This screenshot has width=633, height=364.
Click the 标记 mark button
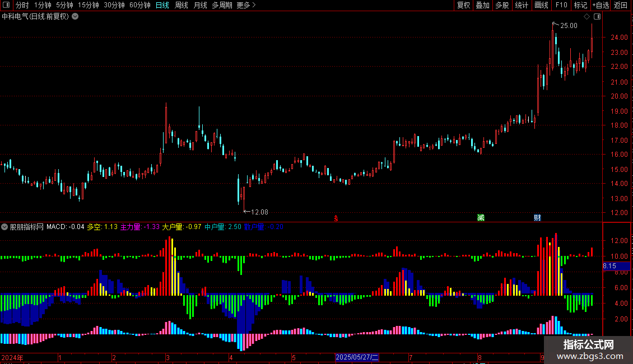tap(580, 5)
